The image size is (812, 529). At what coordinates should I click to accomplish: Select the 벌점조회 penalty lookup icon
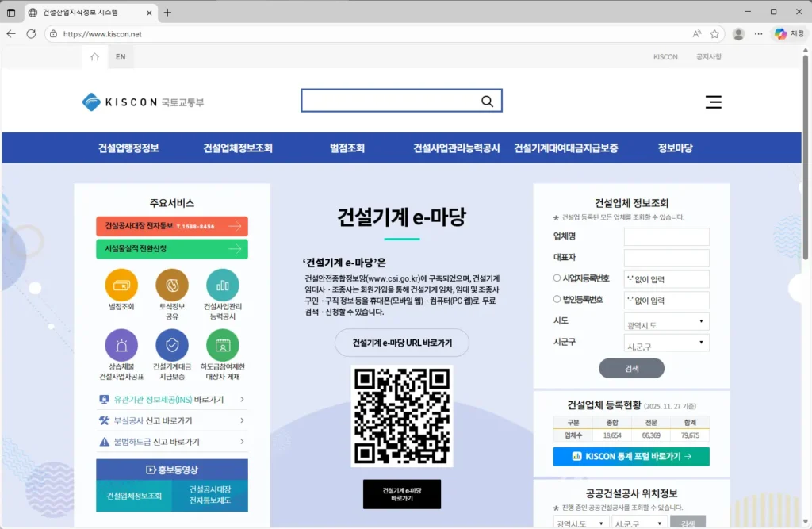pyautogui.click(x=121, y=284)
